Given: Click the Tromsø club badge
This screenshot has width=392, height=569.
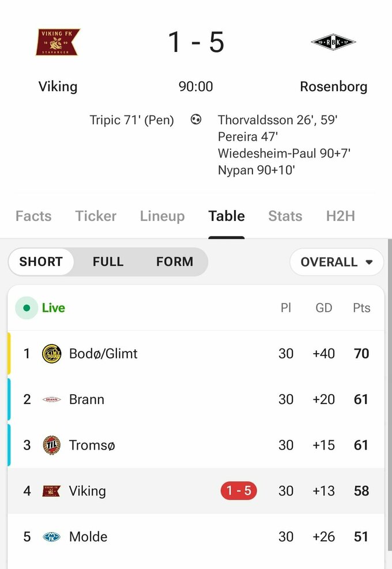Looking at the screenshot, I should 51,445.
